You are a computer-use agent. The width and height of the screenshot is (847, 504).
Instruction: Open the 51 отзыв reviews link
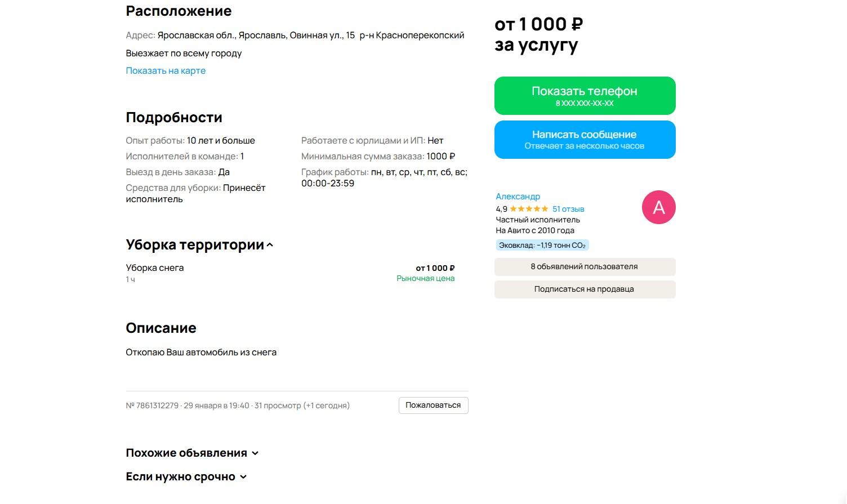tap(568, 209)
